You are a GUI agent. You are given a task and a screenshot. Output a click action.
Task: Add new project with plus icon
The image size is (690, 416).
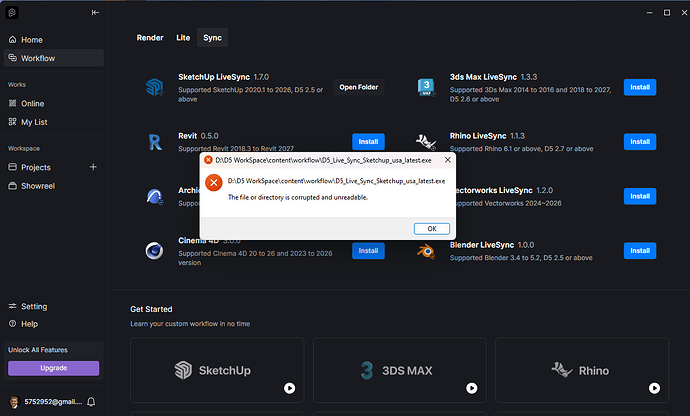coord(93,167)
